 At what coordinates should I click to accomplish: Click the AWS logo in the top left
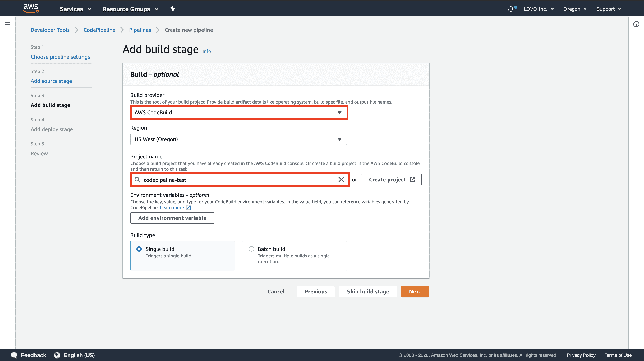pyautogui.click(x=30, y=8)
